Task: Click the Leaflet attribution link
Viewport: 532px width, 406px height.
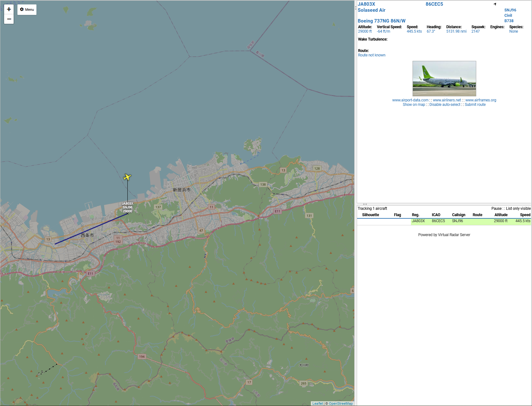Action: point(317,403)
